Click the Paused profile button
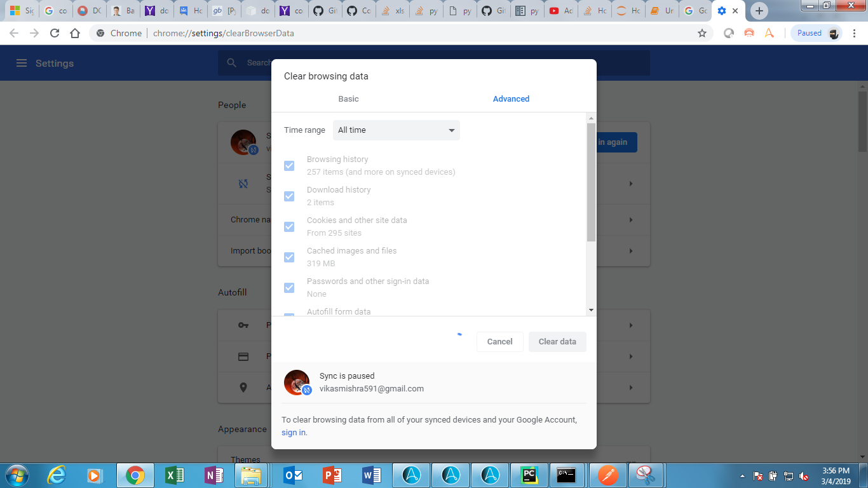Image resolution: width=868 pixels, height=488 pixels. (816, 33)
